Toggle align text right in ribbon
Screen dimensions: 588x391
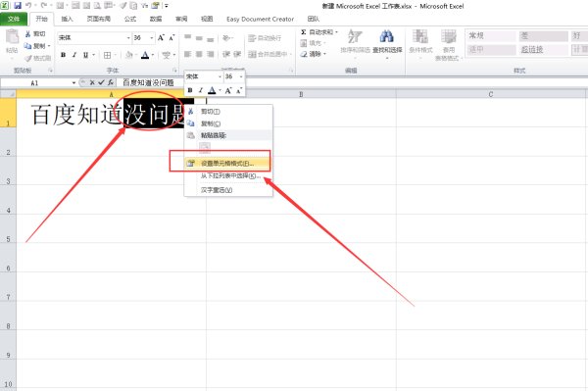pyautogui.click(x=211, y=54)
